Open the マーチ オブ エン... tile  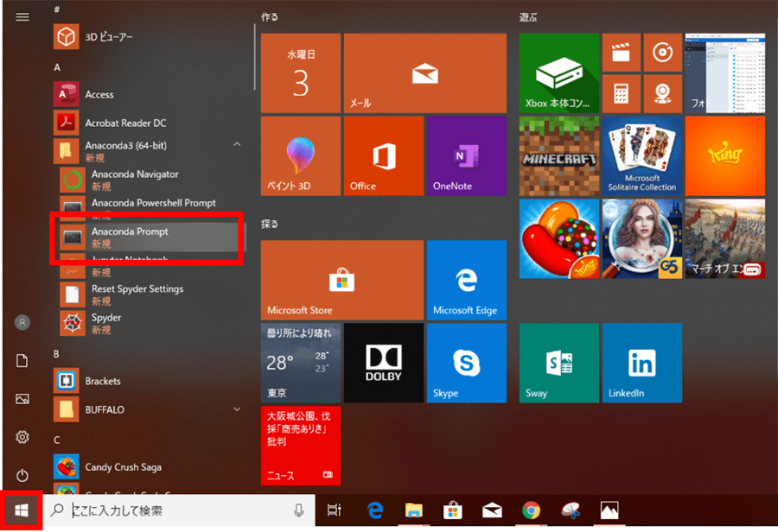point(725,238)
